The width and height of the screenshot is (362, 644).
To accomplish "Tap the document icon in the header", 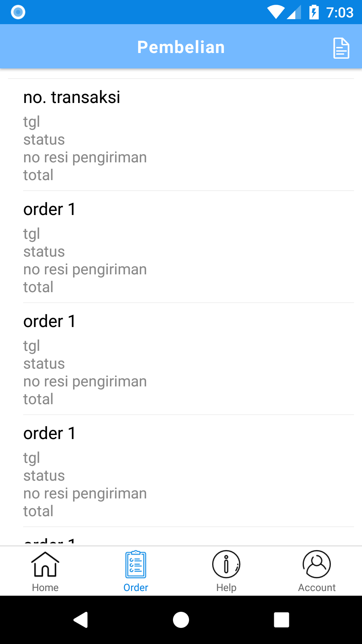I will tap(341, 48).
